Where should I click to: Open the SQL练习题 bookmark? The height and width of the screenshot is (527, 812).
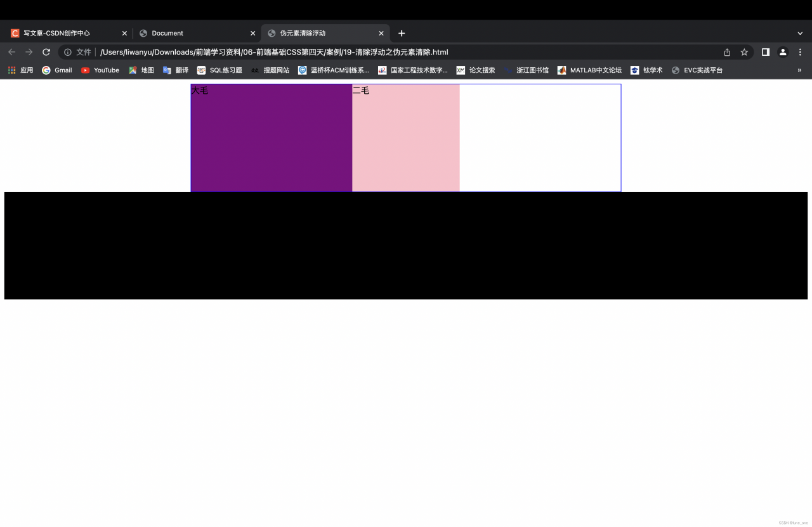pyautogui.click(x=219, y=70)
